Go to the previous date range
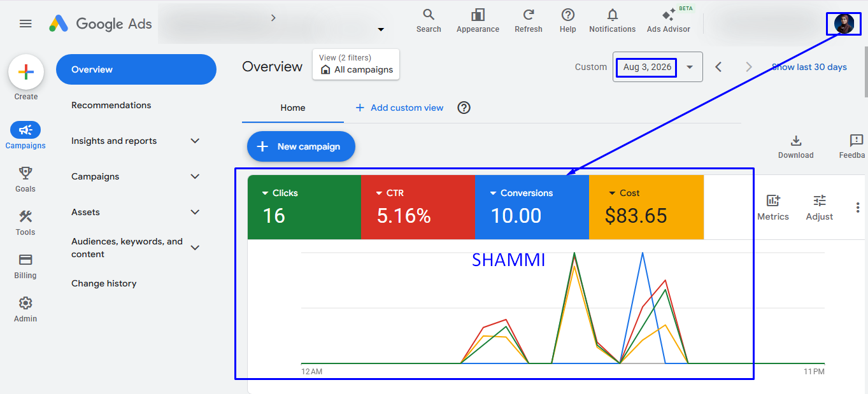868x394 pixels. (718, 67)
